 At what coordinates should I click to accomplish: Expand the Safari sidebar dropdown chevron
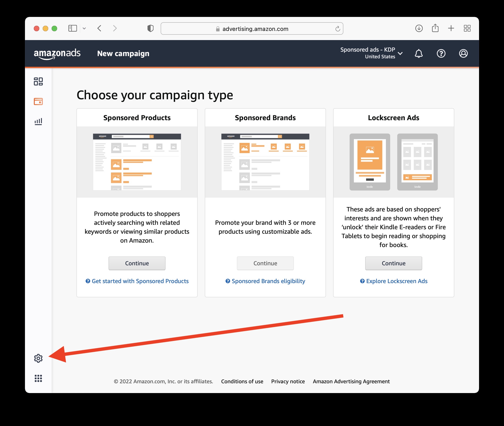[84, 28]
